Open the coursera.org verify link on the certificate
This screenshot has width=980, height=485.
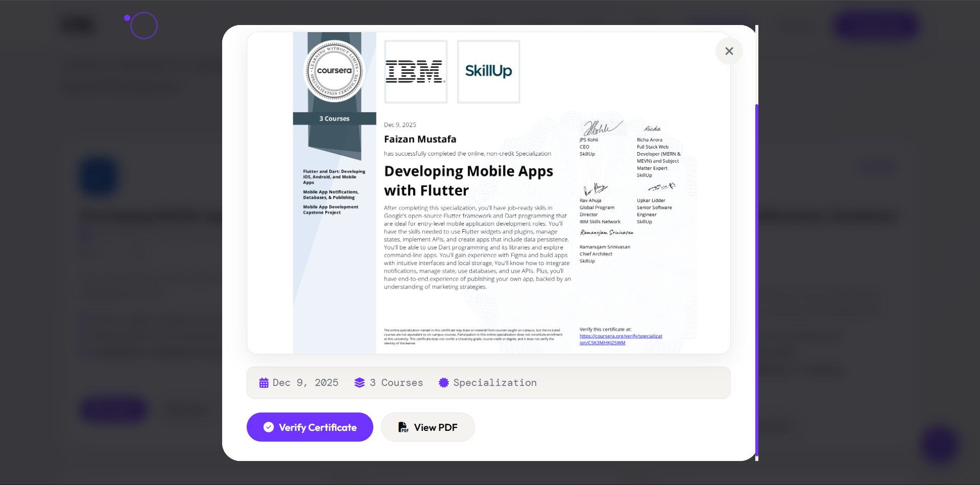coord(620,339)
